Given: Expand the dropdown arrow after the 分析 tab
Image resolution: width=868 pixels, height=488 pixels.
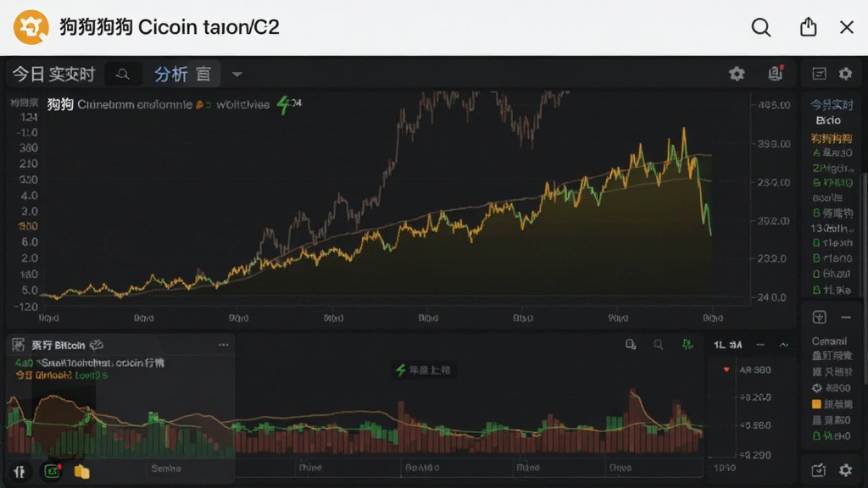Looking at the screenshot, I should coord(237,75).
